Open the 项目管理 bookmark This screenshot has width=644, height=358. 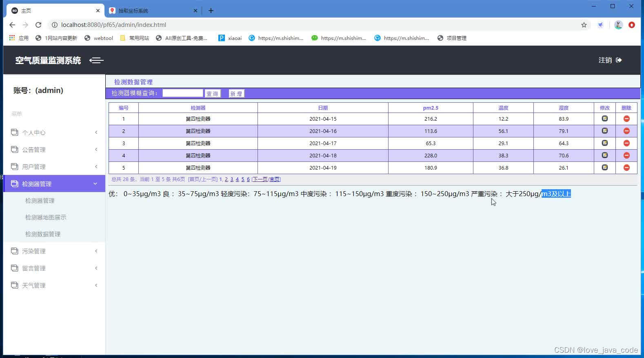tap(452, 38)
